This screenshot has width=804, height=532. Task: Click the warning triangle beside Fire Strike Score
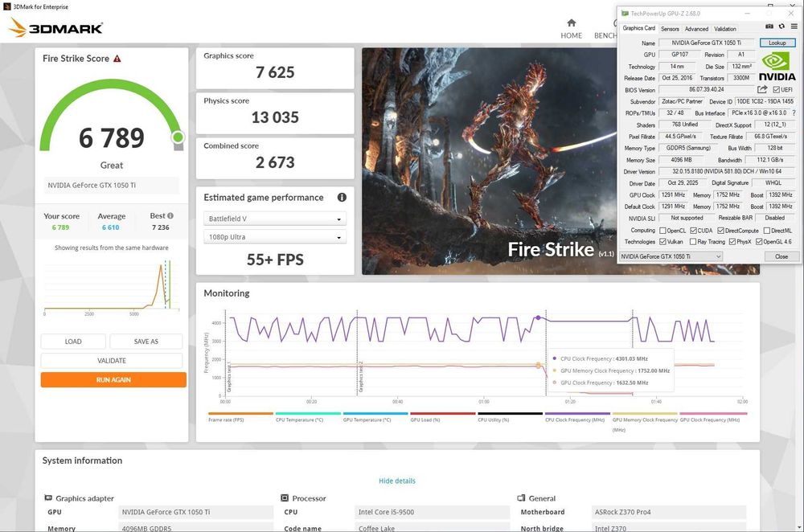tap(117, 59)
